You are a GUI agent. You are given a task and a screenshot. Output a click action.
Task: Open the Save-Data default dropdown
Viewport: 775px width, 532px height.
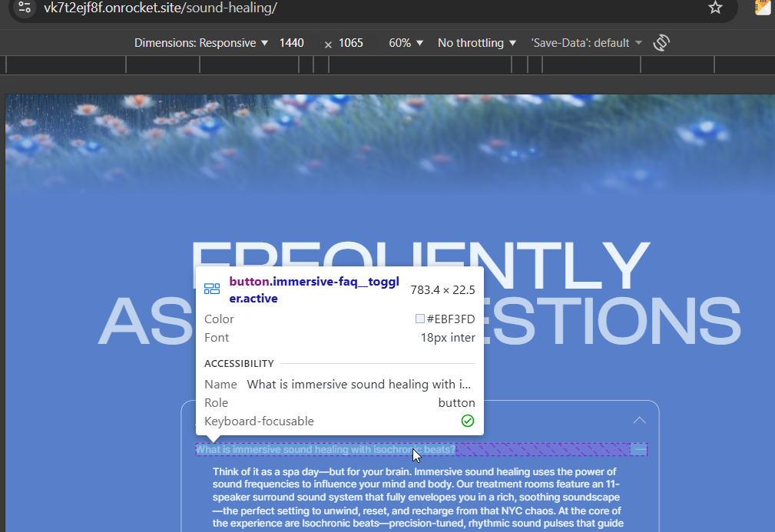coord(586,43)
